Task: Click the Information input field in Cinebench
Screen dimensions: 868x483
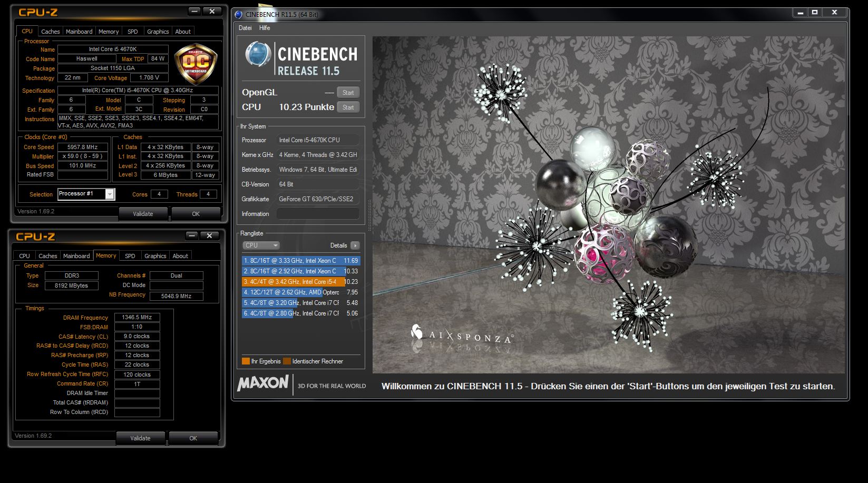Action: pyautogui.click(x=318, y=214)
